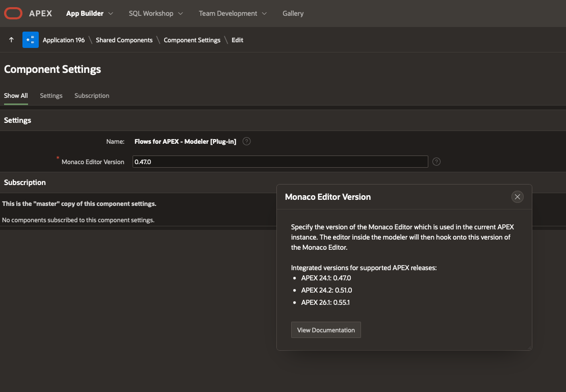Select the Show All tab
The height and width of the screenshot is (392, 566).
[x=16, y=96]
